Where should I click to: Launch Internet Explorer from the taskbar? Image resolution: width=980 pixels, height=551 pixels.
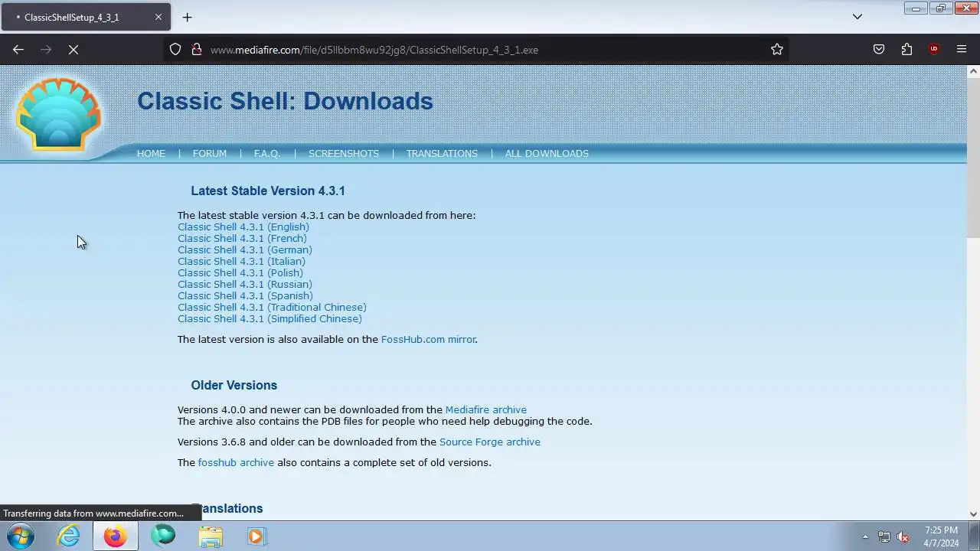coord(69,536)
